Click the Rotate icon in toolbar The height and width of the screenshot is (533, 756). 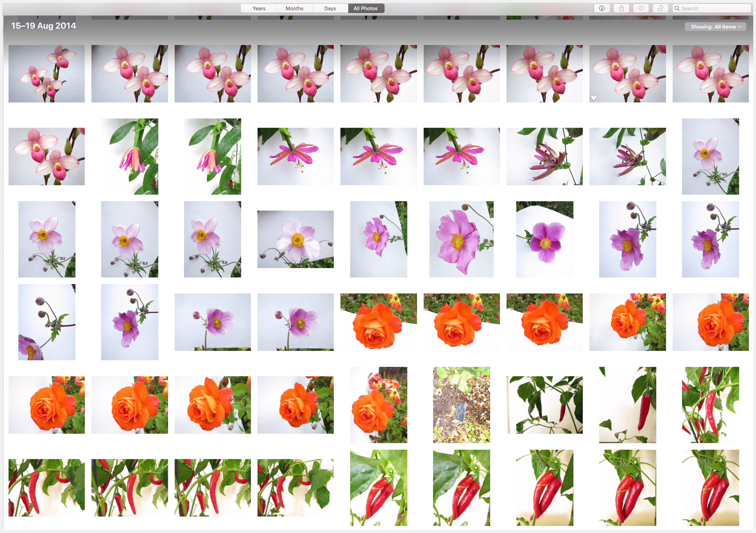(x=660, y=8)
